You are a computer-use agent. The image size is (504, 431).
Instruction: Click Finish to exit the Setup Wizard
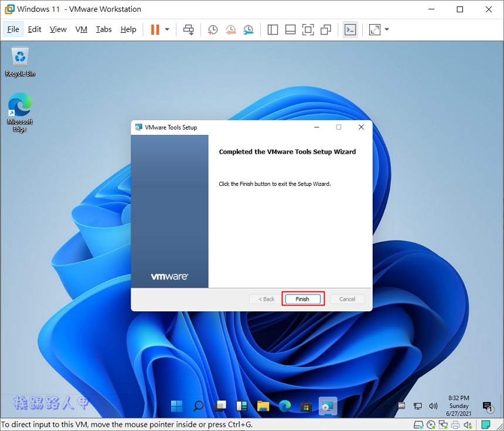tap(303, 298)
